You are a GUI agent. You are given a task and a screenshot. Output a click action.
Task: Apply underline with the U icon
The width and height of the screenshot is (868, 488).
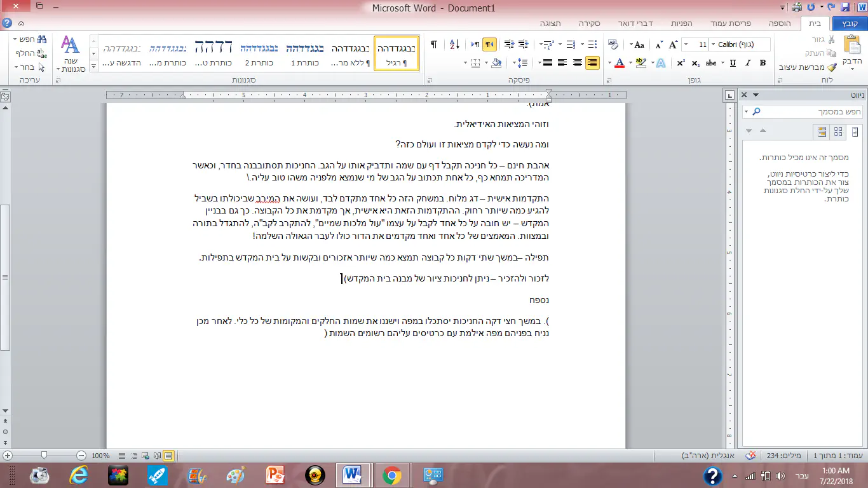733,63
